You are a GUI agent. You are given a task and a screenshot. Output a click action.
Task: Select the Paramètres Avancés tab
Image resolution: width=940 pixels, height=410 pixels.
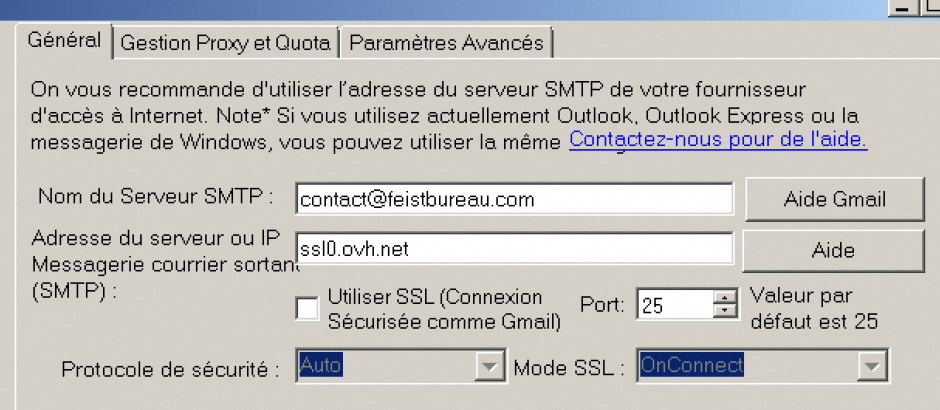click(446, 43)
